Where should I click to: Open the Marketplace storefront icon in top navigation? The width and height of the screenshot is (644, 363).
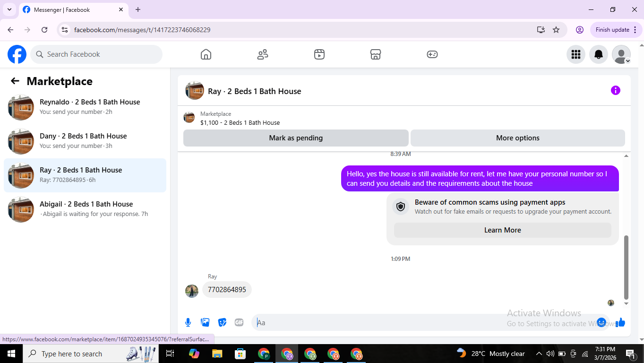(376, 54)
